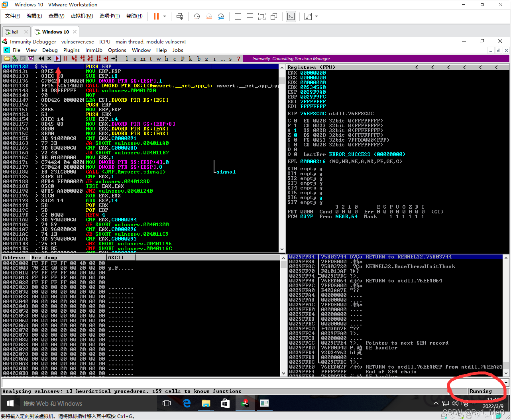Click Send Ctrl+Alt+Del icon in VMware toolbar
This screenshot has width=511, height=420.
coord(180,16)
